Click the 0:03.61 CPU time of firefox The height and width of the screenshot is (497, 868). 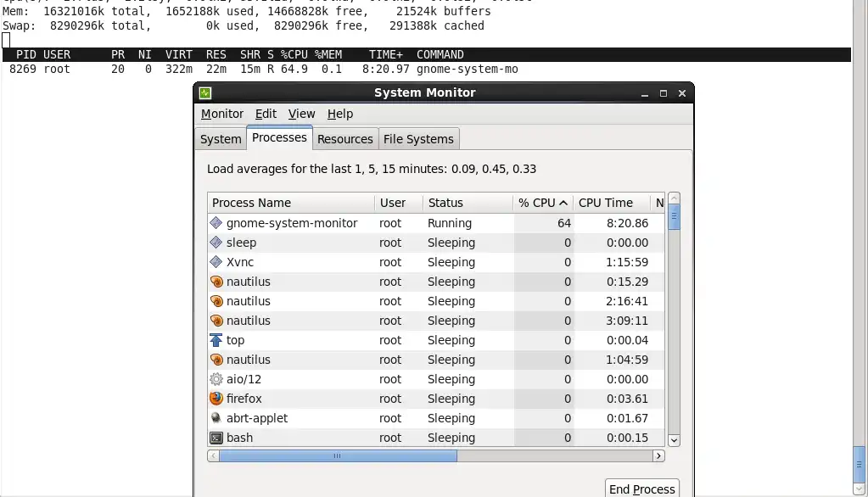(627, 399)
